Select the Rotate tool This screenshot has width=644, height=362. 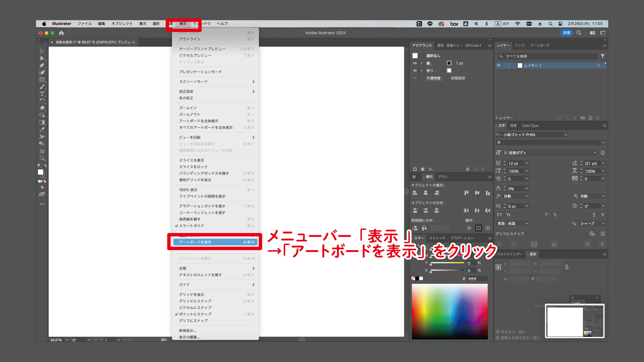pos(42,101)
